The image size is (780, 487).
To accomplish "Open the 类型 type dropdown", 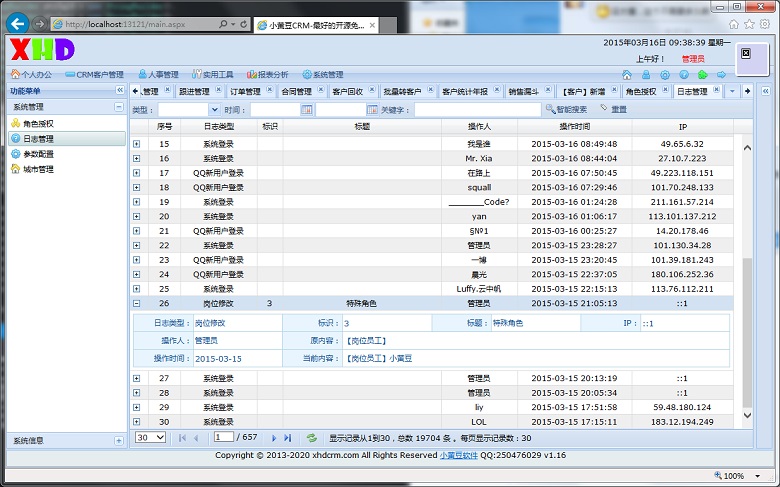I will [x=214, y=109].
